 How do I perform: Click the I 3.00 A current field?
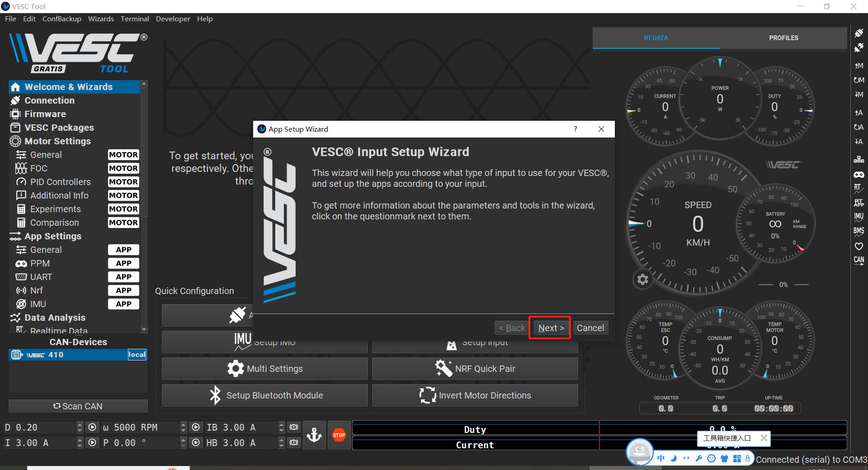(40, 443)
